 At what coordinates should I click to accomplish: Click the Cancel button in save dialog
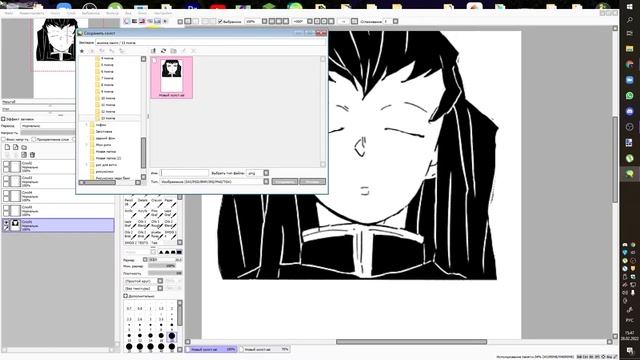(x=312, y=182)
